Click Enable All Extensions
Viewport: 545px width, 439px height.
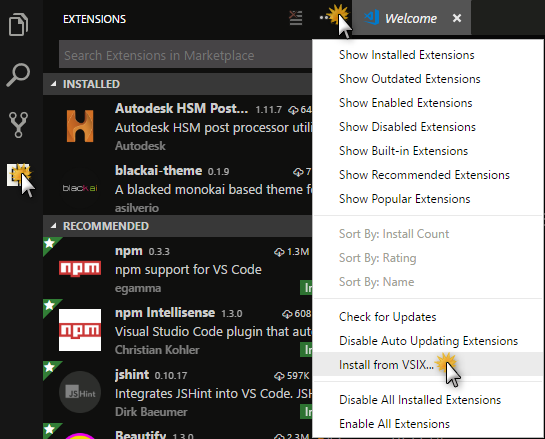pos(429,424)
